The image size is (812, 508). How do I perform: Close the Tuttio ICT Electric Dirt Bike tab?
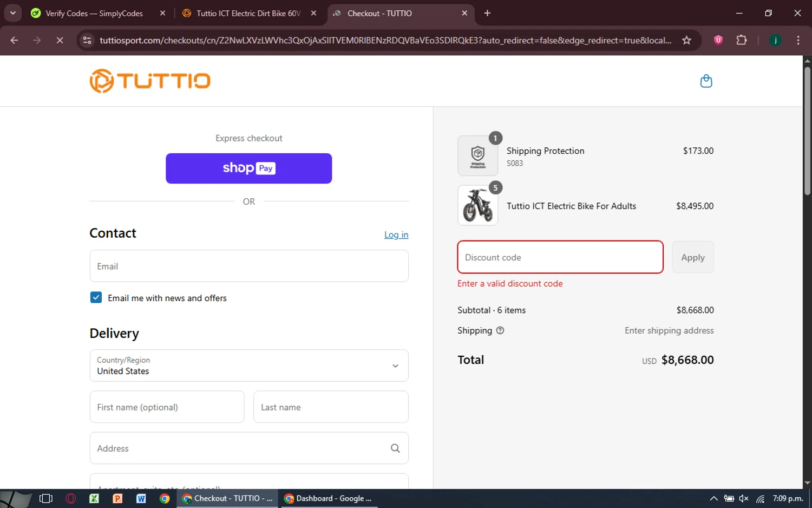pyautogui.click(x=313, y=13)
